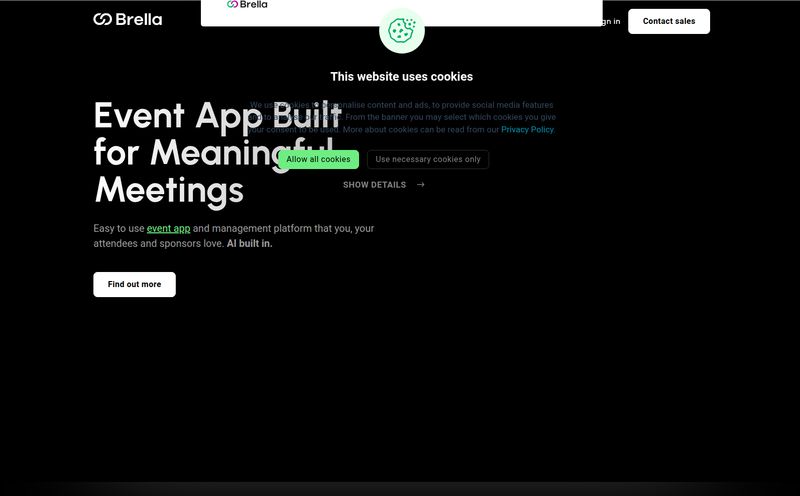Follow the green event app link
Viewport: 800px width, 496px height.
168,228
